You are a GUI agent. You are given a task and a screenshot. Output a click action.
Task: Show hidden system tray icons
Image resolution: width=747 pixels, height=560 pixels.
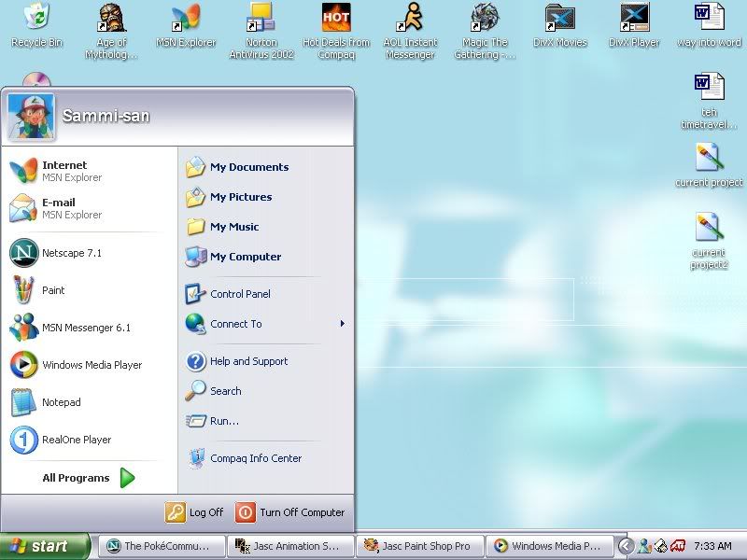pyautogui.click(x=626, y=546)
